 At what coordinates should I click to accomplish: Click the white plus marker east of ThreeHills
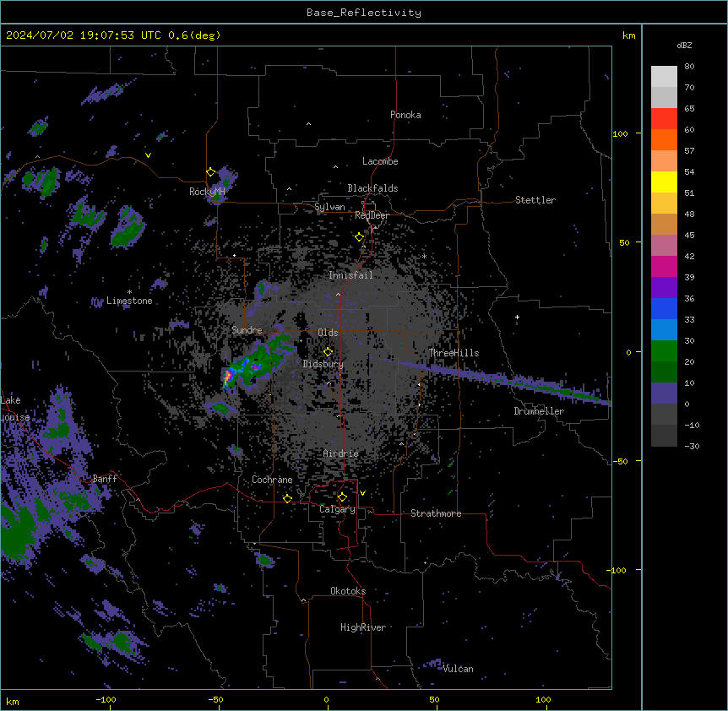point(517,317)
